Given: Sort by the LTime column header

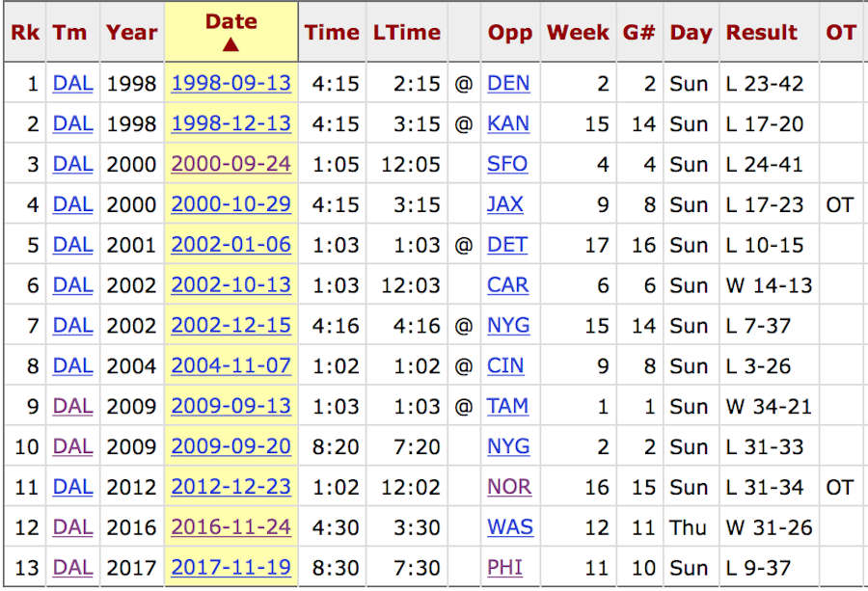Looking at the screenshot, I should (406, 32).
